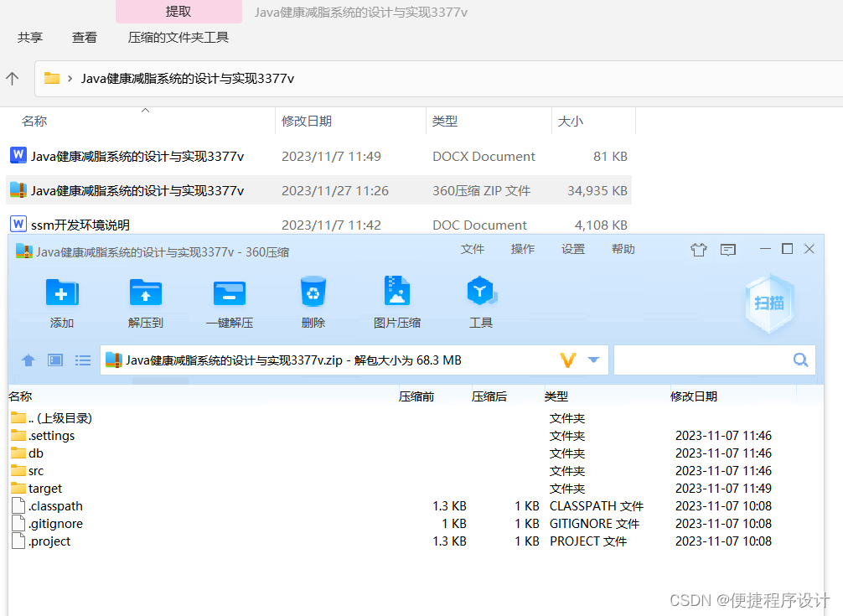Expand the breadcrumb chevron after the folder icon

[70, 78]
